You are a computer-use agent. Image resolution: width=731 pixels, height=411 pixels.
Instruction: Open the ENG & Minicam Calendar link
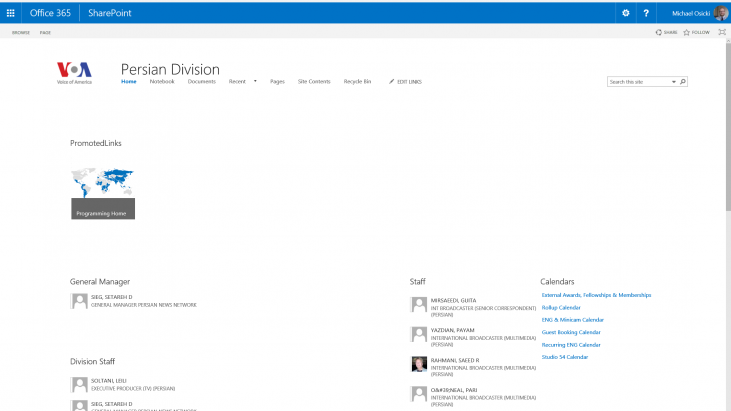(x=572, y=320)
